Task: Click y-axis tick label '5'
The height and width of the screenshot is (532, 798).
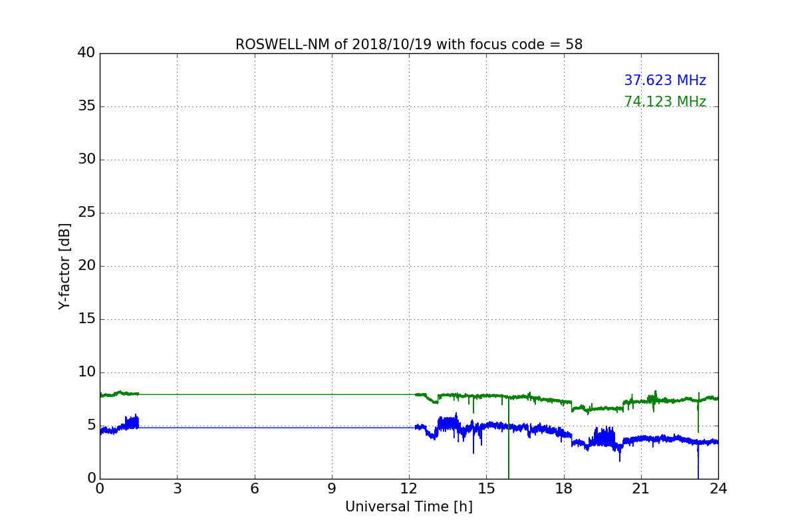Action: click(90, 426)
